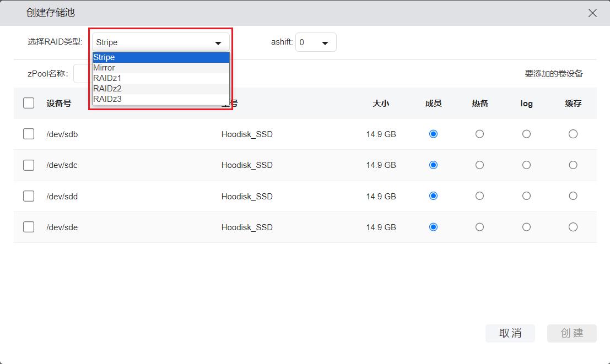Choose the highlighted Stripe option
The width and height of the screenshot is (610, 364).
point(104,57)
